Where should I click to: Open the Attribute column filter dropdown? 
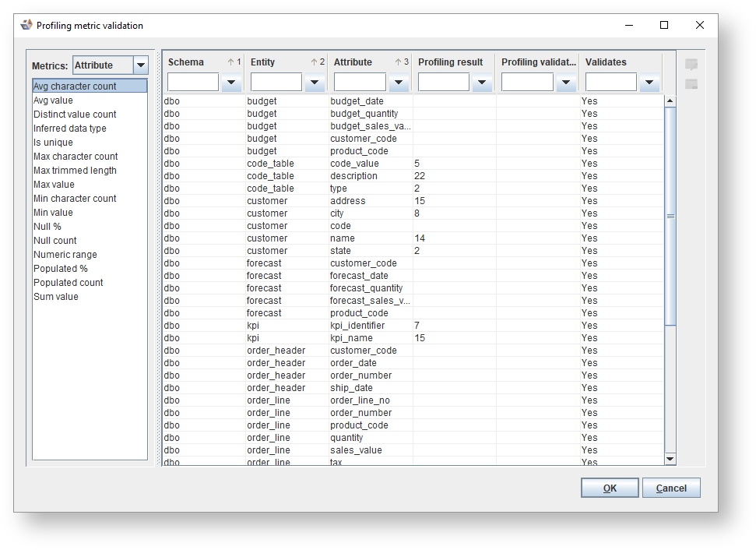(x=399, y=82)
